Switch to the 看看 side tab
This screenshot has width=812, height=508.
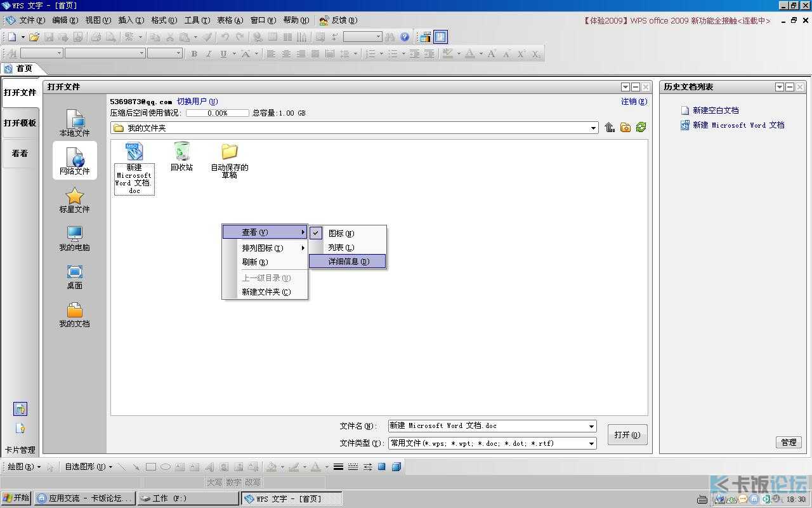click(20, 153)
